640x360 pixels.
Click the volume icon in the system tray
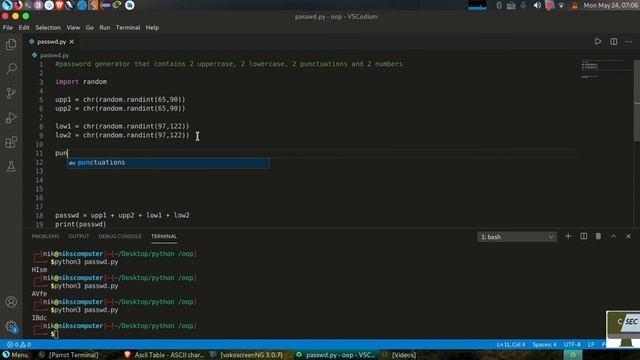coord(537,5)
